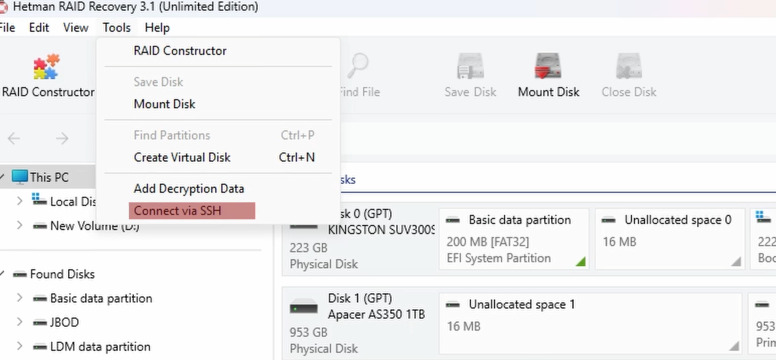Select the Unallocated space 0 tile

click(x=670, y=239)
